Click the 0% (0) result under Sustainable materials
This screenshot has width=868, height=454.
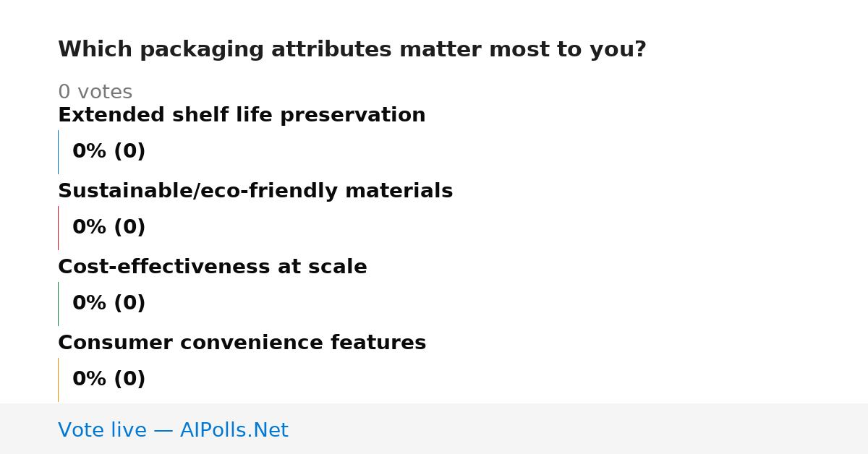(x=109, y=228)
